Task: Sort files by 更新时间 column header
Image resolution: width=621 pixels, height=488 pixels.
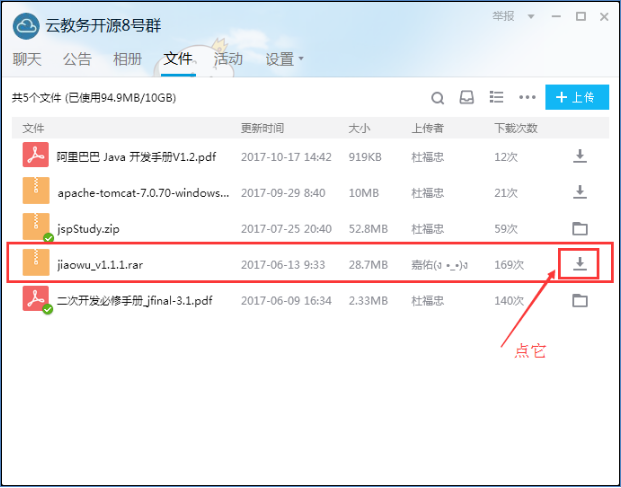Action: [262, 129]
